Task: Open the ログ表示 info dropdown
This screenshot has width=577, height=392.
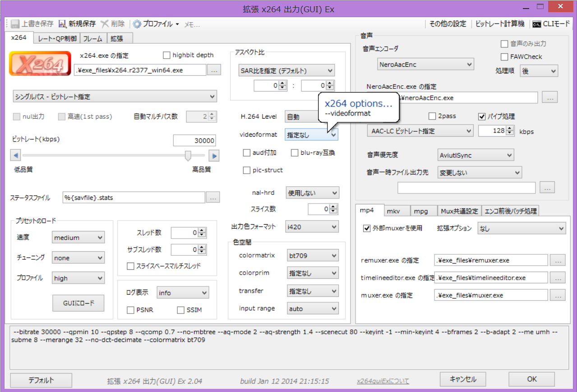Action: pos(183,293)
